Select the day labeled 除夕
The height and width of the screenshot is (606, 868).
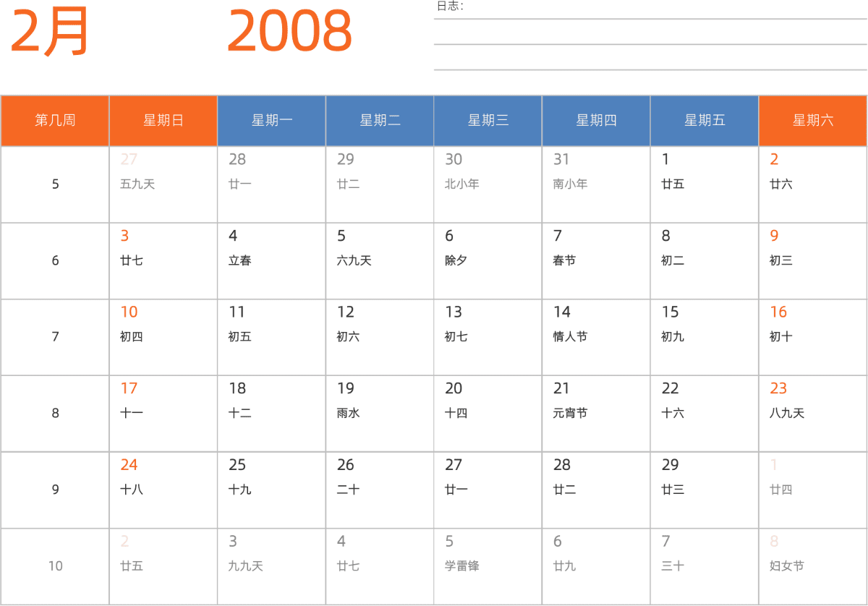488,261
